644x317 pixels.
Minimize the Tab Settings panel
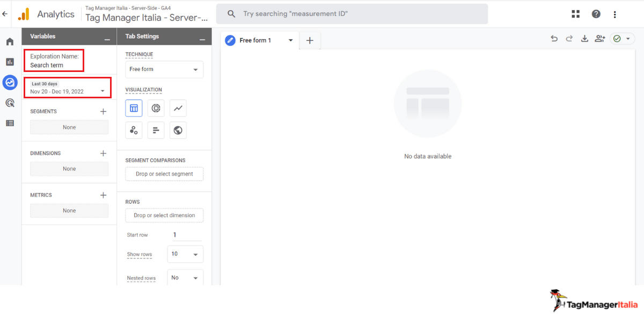202,39
